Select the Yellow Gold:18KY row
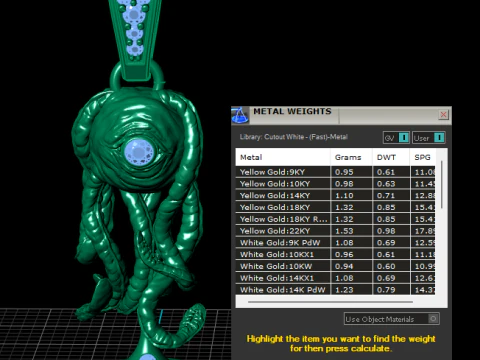 (x=335, y=207)
